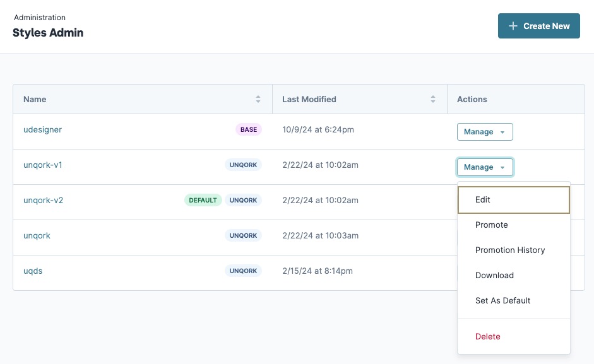594x364 pixels.
Task: Open the unqork-v1 style link
Action: (x=43, y=165)
